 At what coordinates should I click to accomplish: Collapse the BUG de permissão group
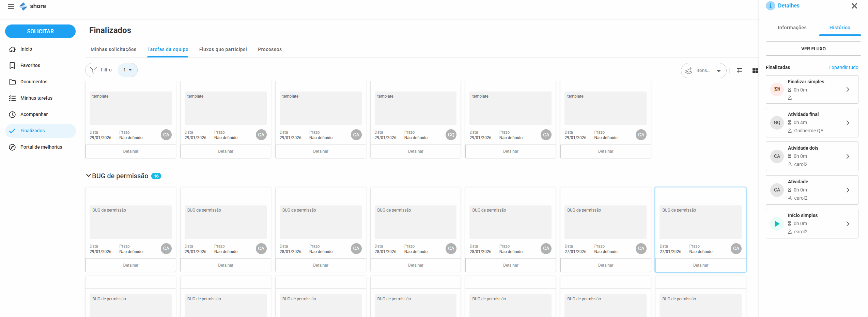coord(89,176)
